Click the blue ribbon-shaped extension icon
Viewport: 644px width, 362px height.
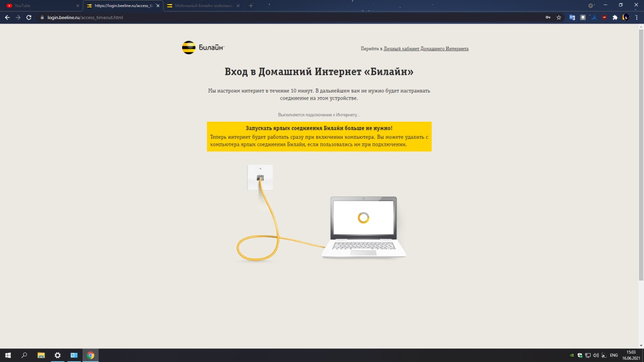(593, 17)
